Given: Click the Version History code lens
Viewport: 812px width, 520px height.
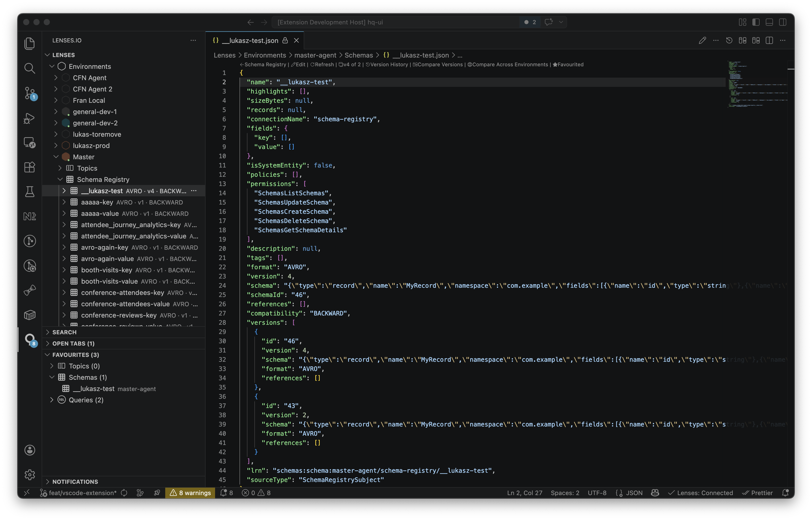Looking at the screenshot, I should point(386,64).
